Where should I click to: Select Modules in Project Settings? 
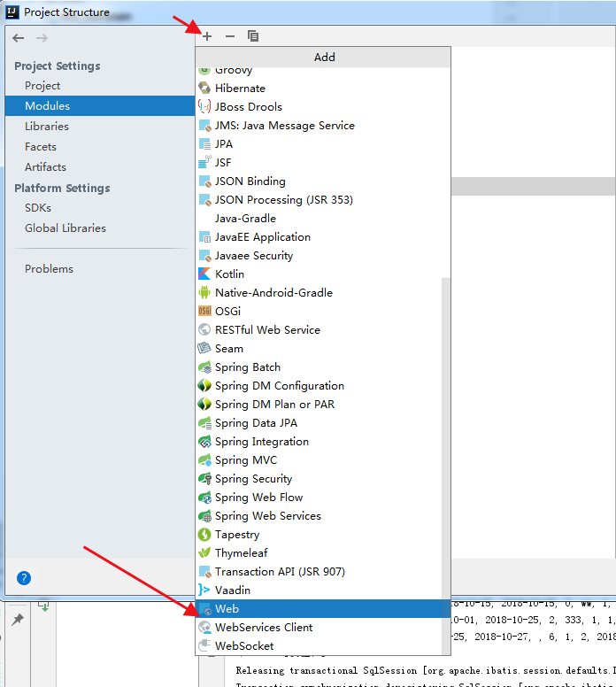pyautogui.click(x=100, y=106)
